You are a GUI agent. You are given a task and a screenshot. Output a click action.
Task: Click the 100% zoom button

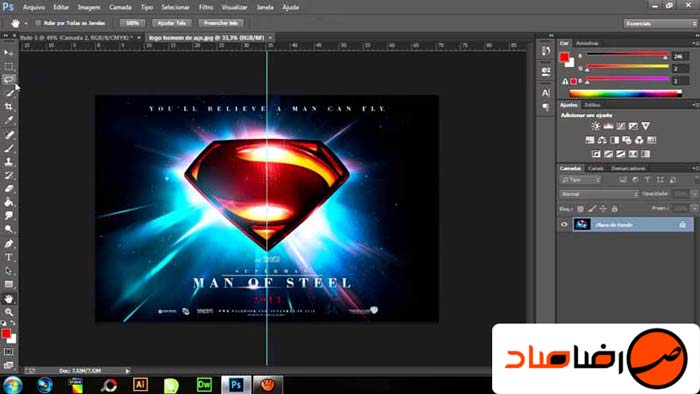pos(132,23)
